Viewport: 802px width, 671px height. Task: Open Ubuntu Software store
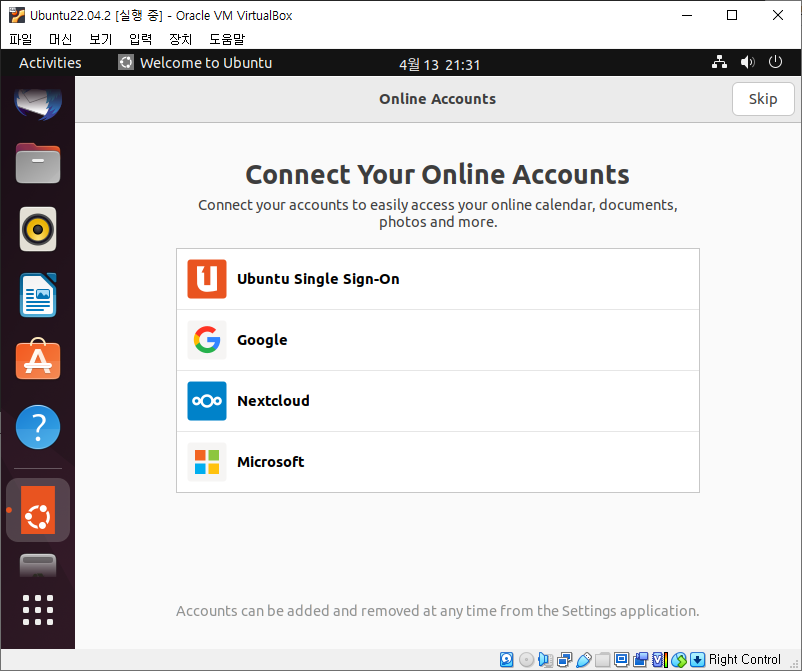38,359
